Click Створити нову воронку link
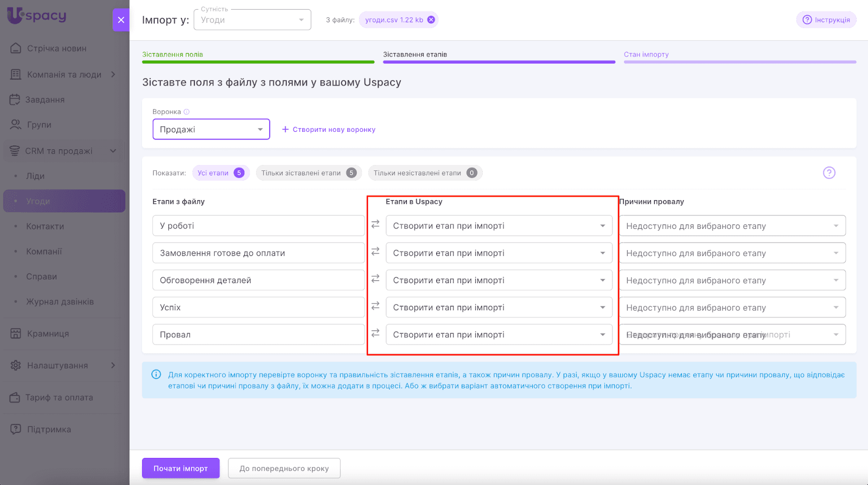This screenshot has width=868, height=485. coord(329,130)
